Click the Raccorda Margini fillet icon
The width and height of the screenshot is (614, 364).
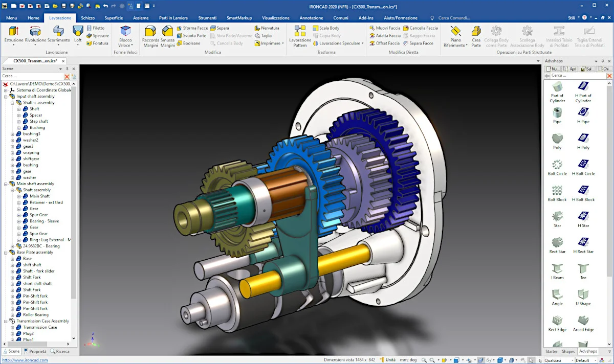pyautogui.click(x=150, y=36)
